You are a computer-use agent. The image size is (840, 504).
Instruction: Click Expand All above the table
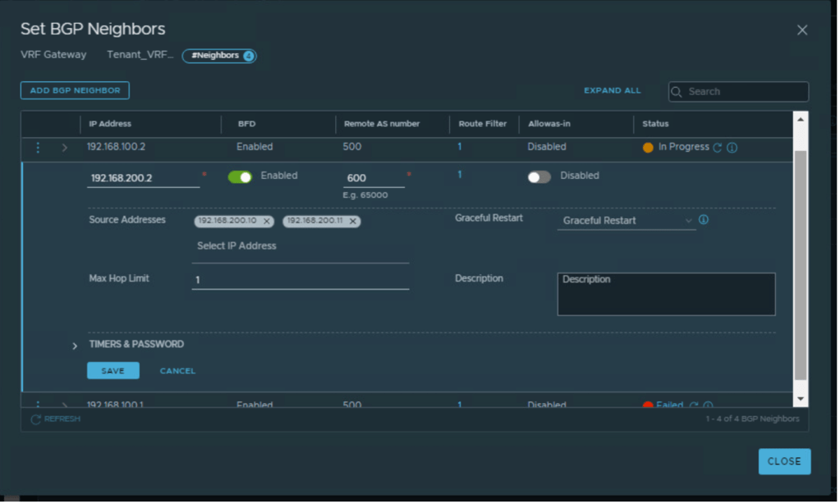[x=612, y=90]
